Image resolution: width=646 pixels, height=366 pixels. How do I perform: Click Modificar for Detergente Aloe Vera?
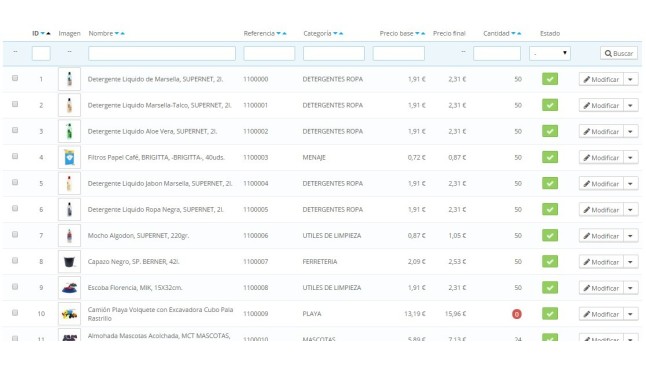(x=601, y=131)
